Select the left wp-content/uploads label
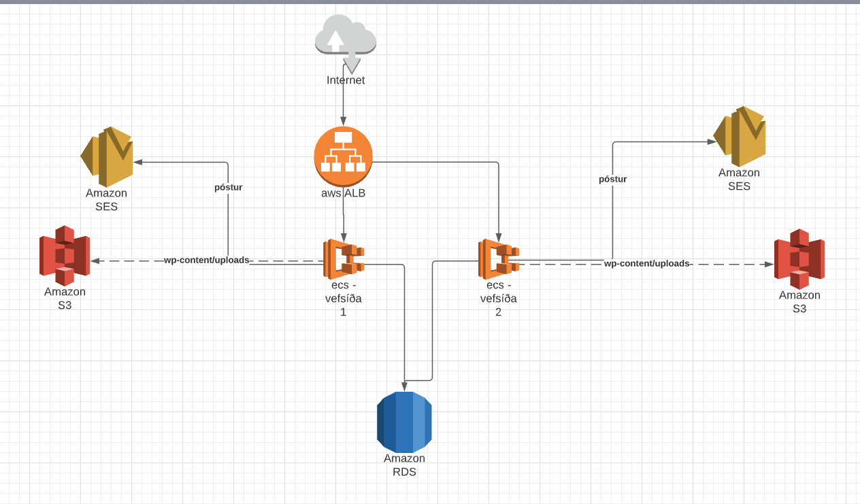860x504 pixels. click(x=206, y=260)
